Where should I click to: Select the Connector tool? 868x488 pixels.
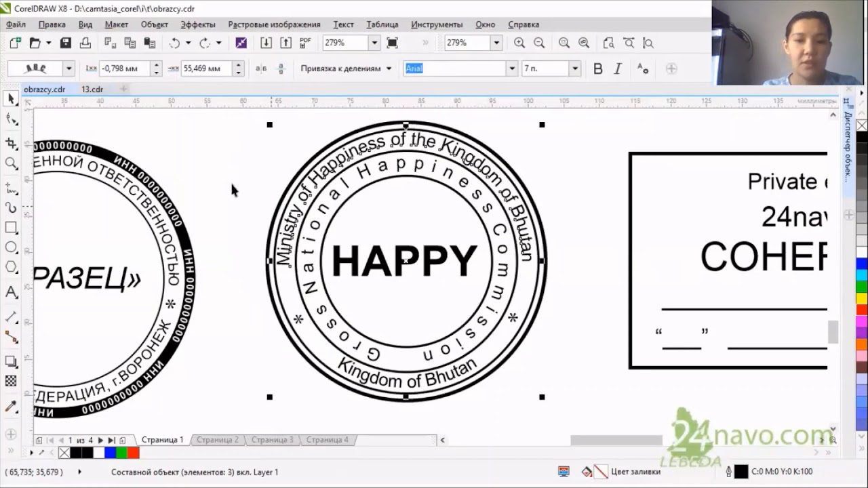[11, 336]
